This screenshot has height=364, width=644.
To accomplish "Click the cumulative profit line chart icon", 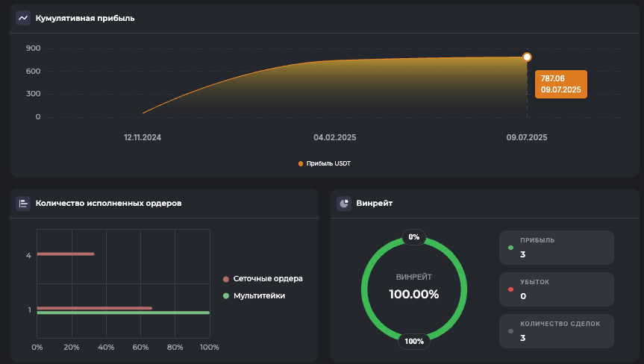I will (23, 18).
